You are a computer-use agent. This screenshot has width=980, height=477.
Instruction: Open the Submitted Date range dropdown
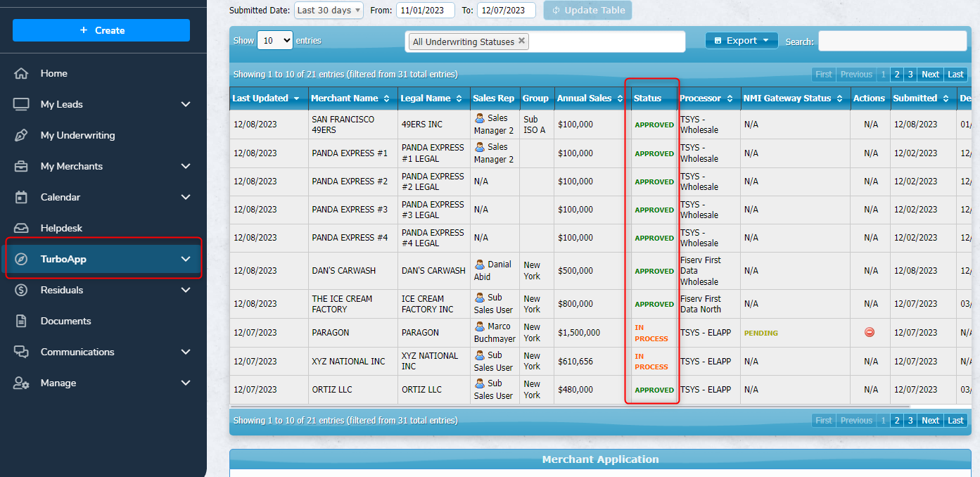[329, 10]
